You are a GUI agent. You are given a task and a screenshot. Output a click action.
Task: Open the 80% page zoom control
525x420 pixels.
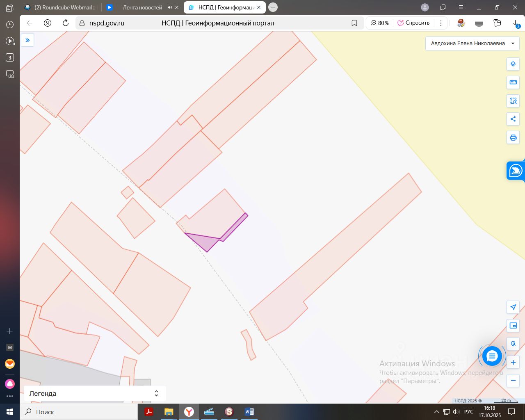(x=379, y=23)
